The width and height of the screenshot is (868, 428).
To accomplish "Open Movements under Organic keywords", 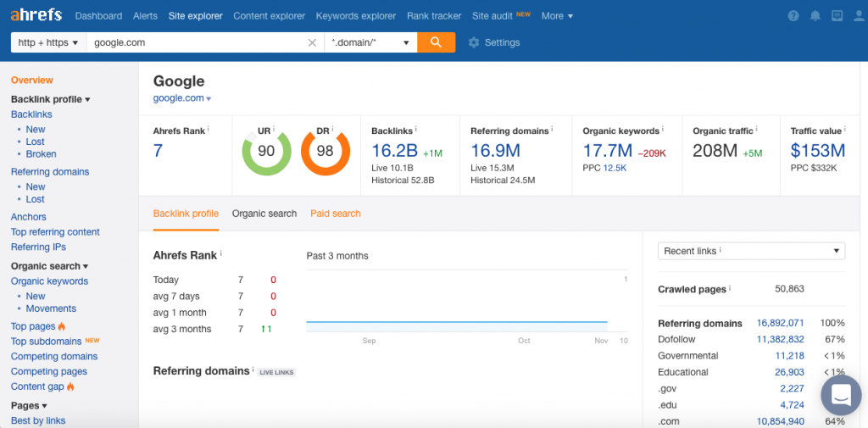I will click(51, 308).
